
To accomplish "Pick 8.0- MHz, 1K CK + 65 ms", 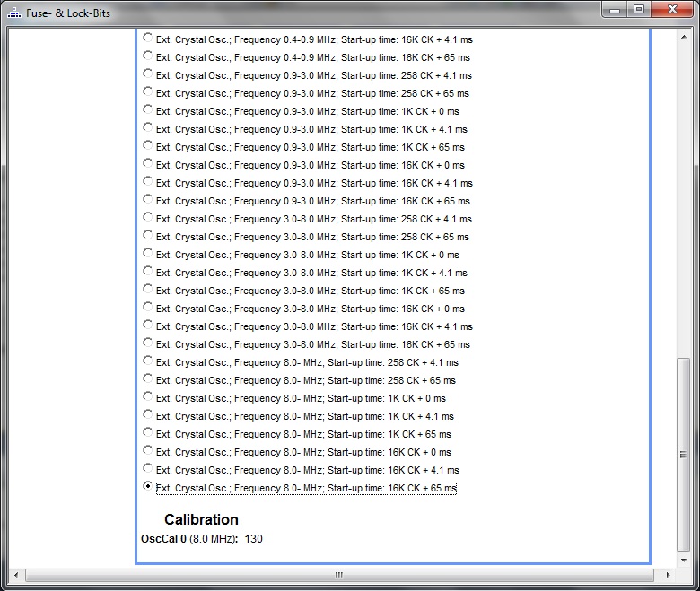I will pyautogui.click(x=147, y=432).
